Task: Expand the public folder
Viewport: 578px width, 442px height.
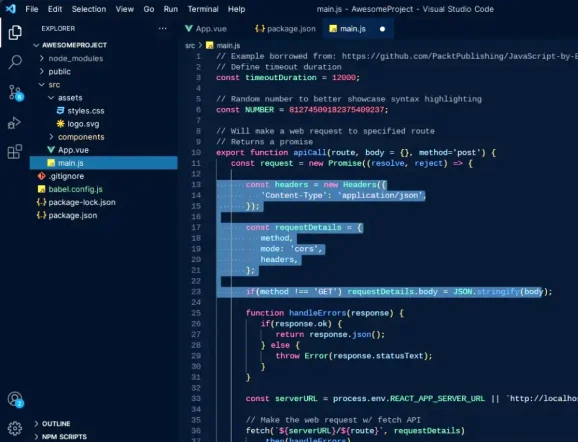Action: pos(42,72)
